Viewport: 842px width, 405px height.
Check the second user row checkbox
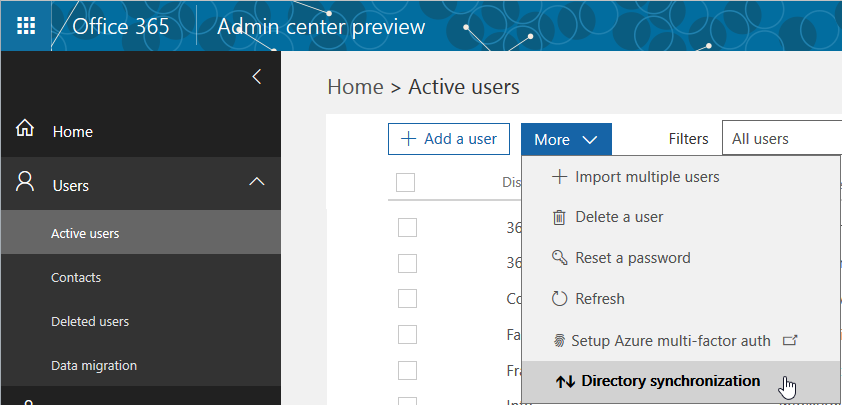(407, 263)
